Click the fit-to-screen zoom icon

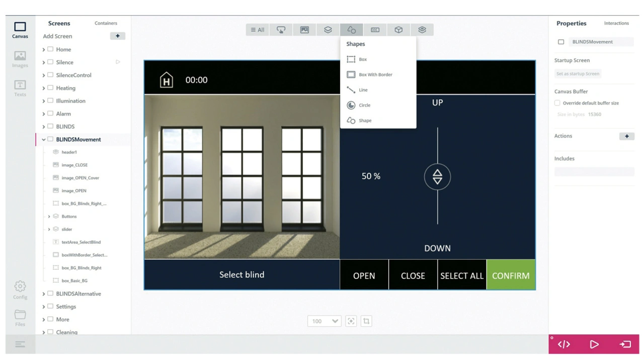351,321
